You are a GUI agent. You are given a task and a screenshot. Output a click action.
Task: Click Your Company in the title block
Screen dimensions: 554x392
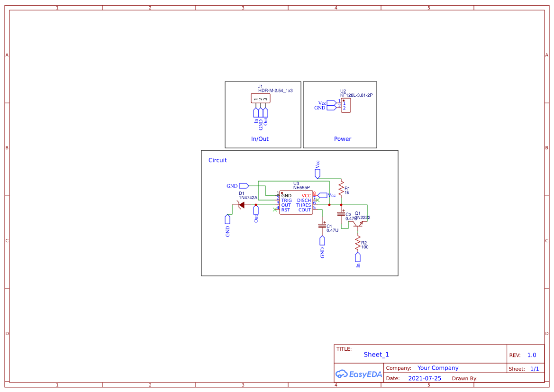click(437, 367)
